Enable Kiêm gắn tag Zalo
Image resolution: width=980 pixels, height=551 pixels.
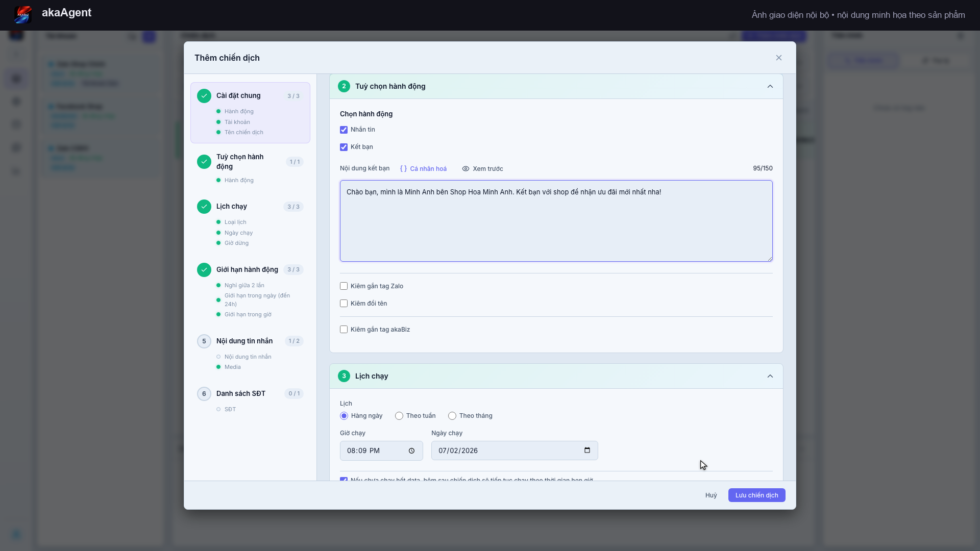click(x=344, y=286)
